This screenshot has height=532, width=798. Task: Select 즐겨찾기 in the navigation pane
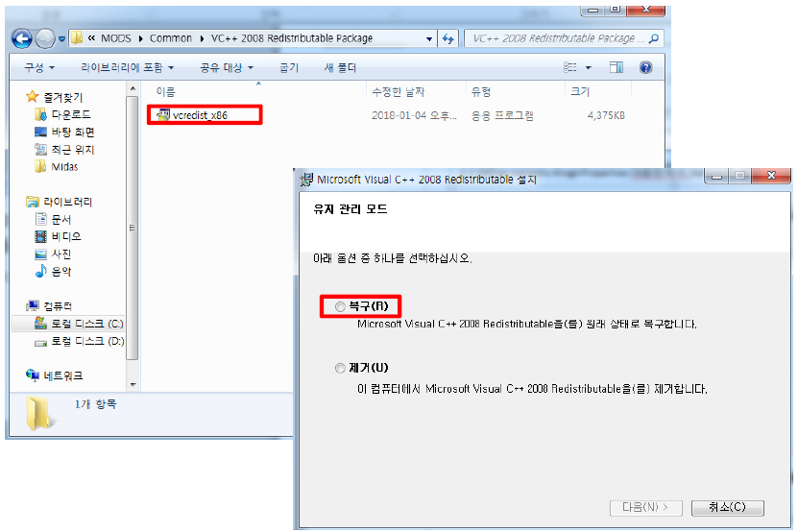tap(62, 97)
